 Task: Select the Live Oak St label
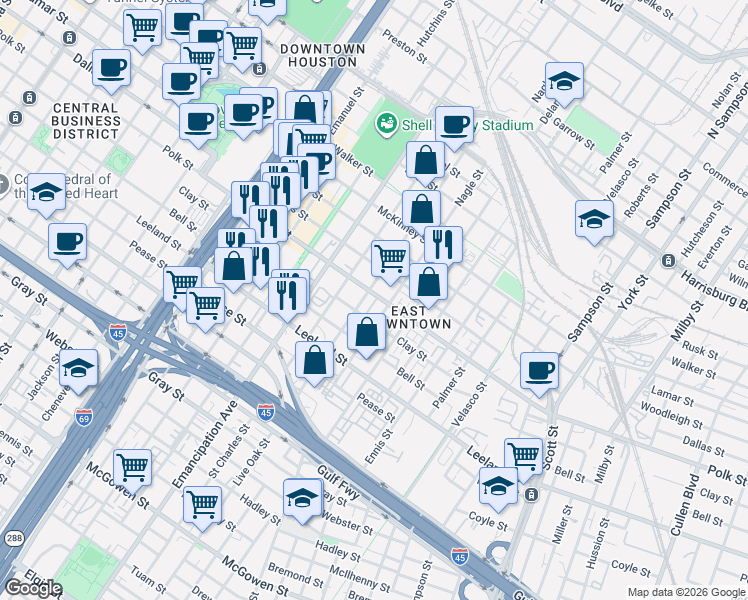pyautogui.click(x=251, y=463)
